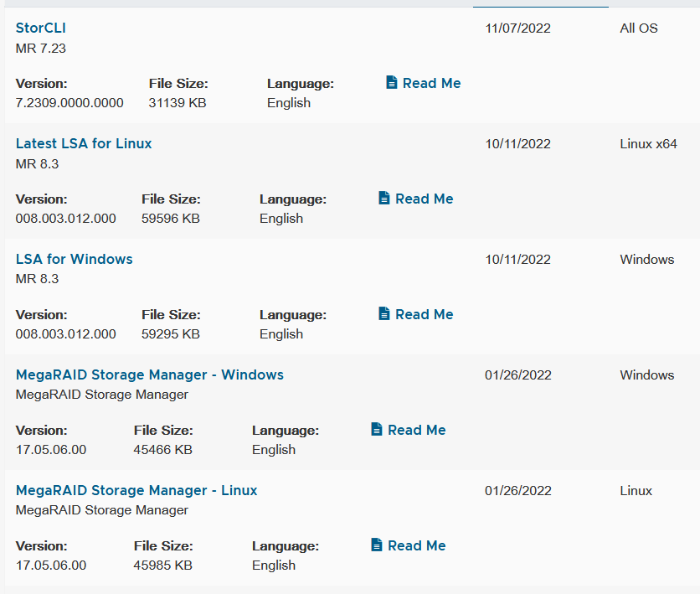
Task: Click the StorCLI Read Me document icon
Action: click(x=392, y=83)
